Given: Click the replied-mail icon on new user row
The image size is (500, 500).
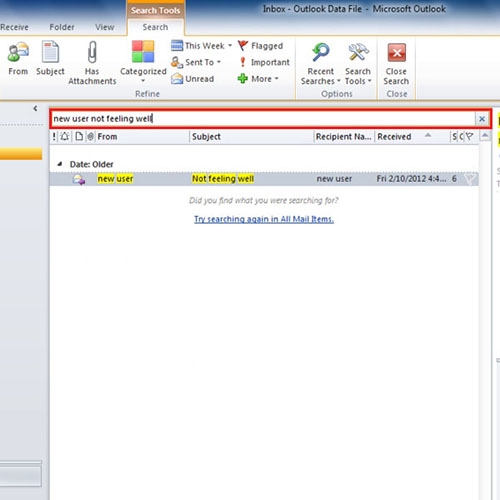Looking at the screenshot, I should 79,179.
